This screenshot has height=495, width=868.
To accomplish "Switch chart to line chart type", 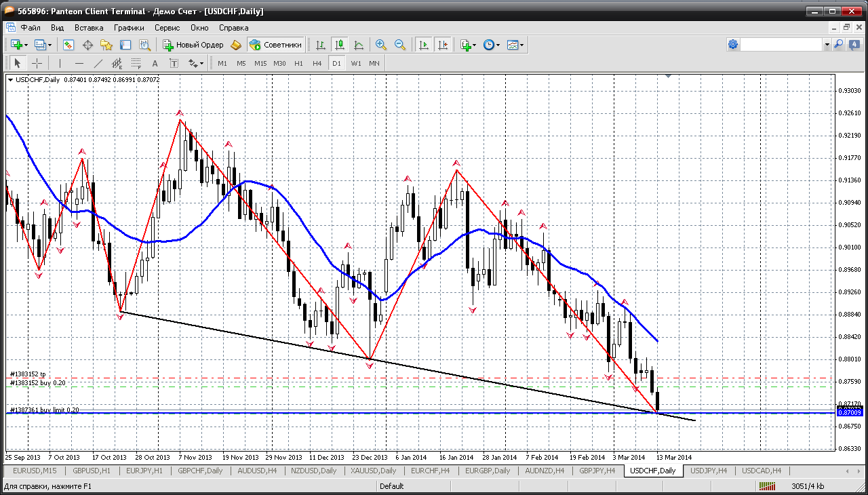I will (x=359, y=45).
